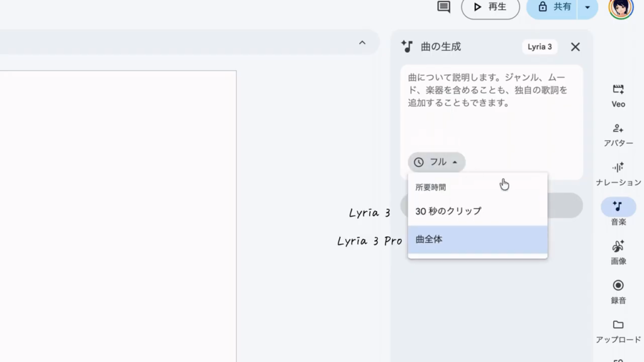Collapse the フル duration dropdown

[436, 162]
